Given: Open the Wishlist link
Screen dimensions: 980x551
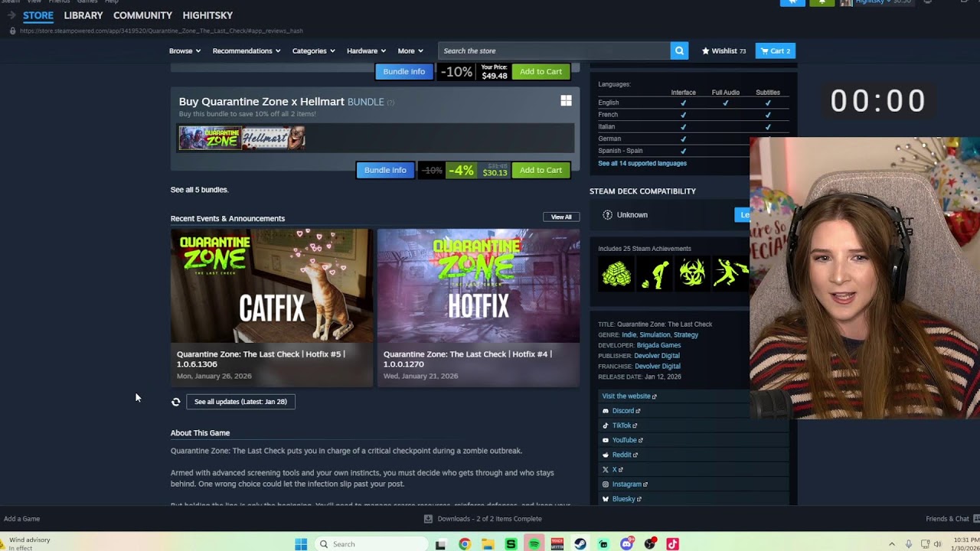Looking at the screenshot, I should (724, 51).
